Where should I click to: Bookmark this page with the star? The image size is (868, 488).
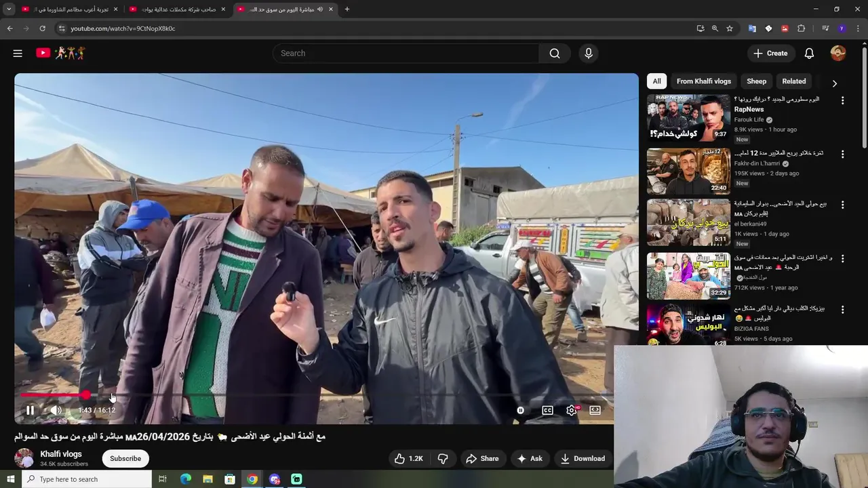pos(730,28)
